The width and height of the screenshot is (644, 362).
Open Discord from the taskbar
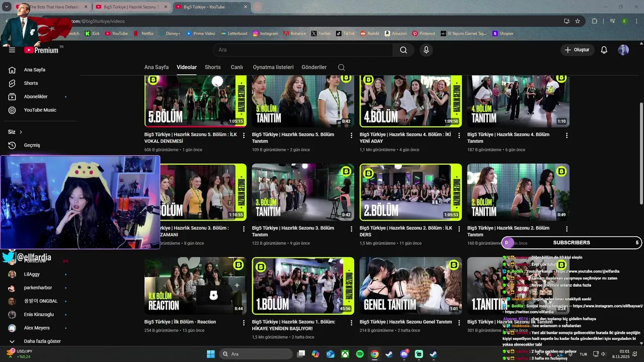point(404,354)
